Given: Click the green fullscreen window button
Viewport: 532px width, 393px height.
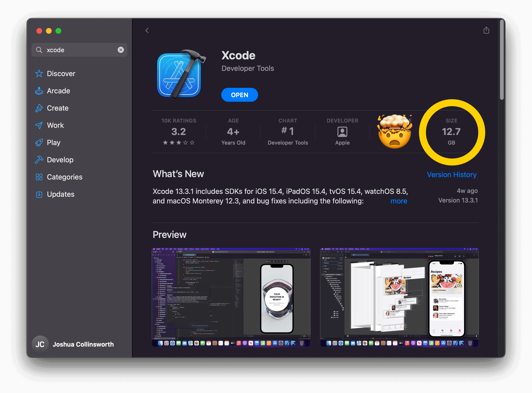Looking at the screenshot, I should tap(58, 31).
